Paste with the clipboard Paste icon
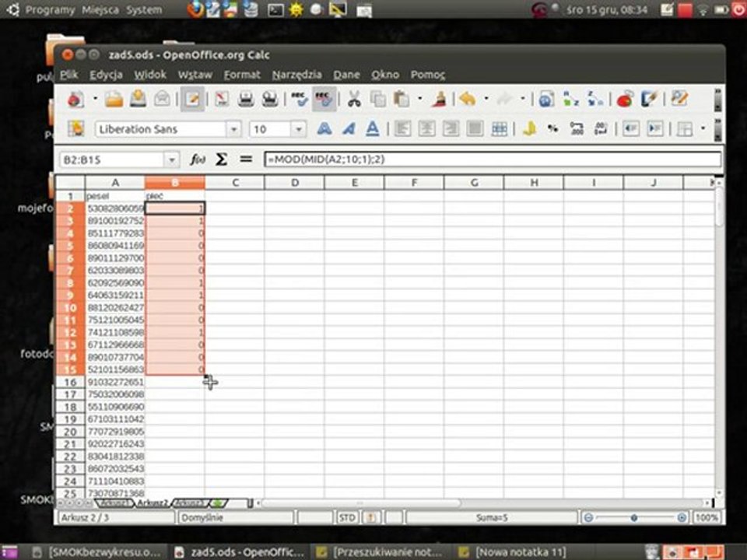The height and width of the screenshot is (560, 747). click(x=402, y=99)
